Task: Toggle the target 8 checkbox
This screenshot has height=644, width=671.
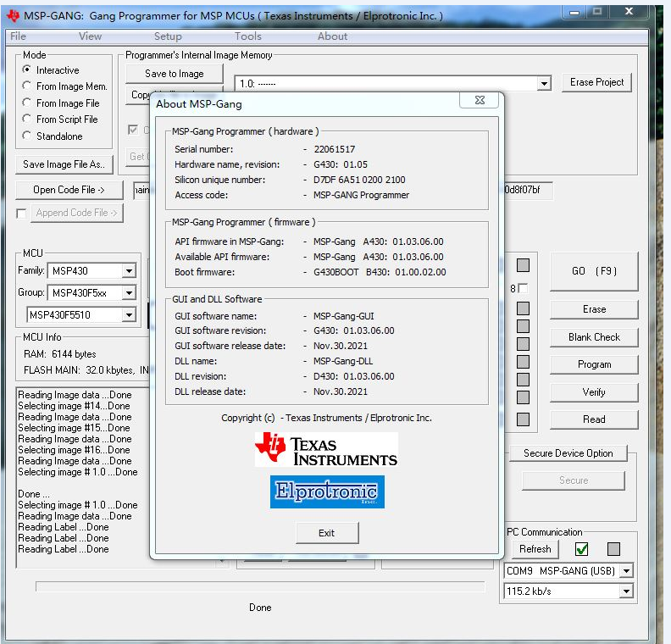Action: 523,288
